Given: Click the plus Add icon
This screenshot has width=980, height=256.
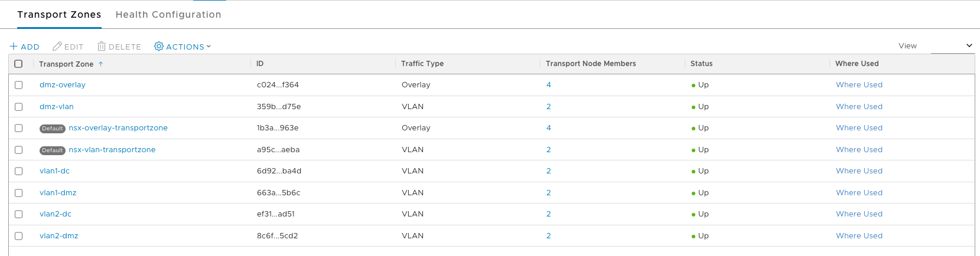Looking at the screenshot, I should click(14, 47).
